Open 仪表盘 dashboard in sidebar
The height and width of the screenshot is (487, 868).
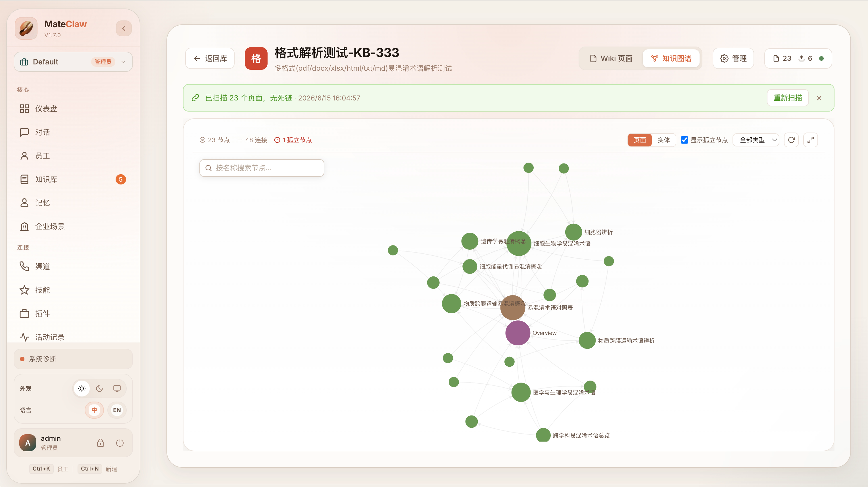(73, 108)
